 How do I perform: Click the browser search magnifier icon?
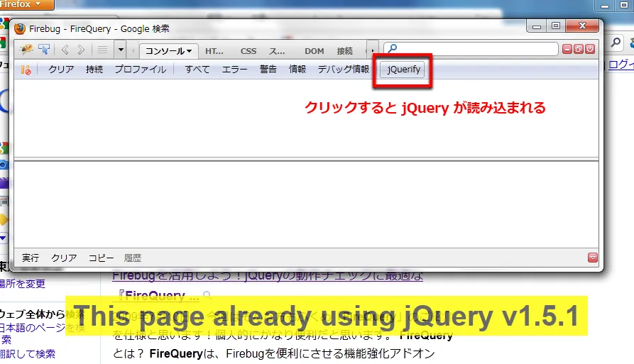pos(616,42)
